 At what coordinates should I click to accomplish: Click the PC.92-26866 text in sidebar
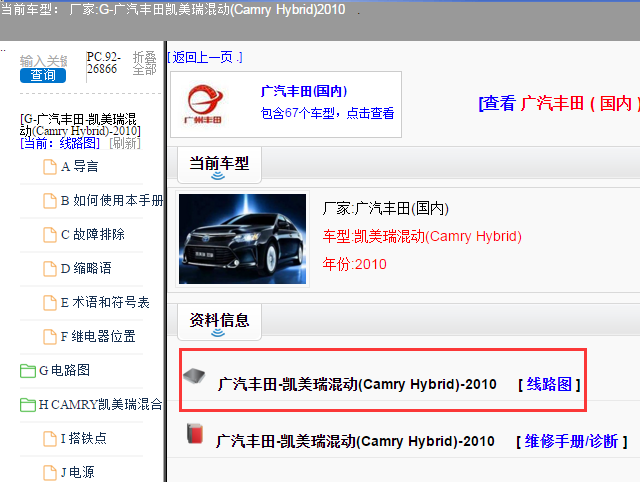point(104,63)
